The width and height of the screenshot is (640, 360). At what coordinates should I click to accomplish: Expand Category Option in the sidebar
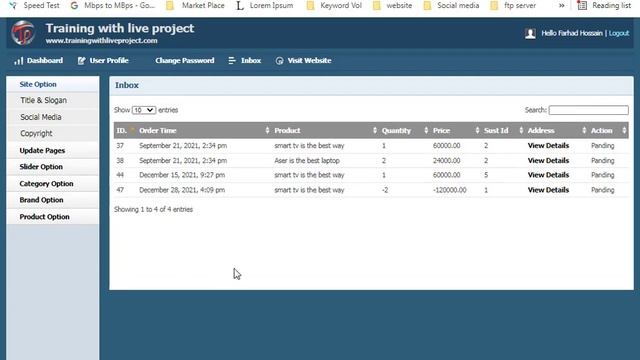click(53, 184)
